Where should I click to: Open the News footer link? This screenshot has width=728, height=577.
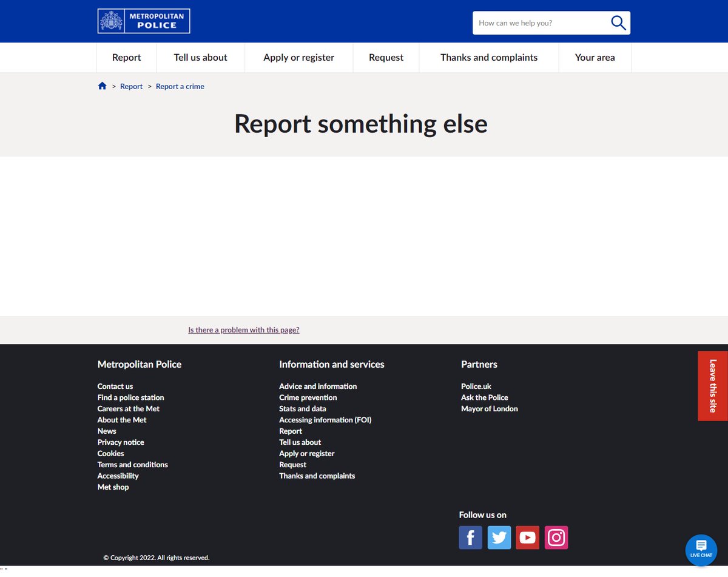pyautogui.click(x=107, y=431)
